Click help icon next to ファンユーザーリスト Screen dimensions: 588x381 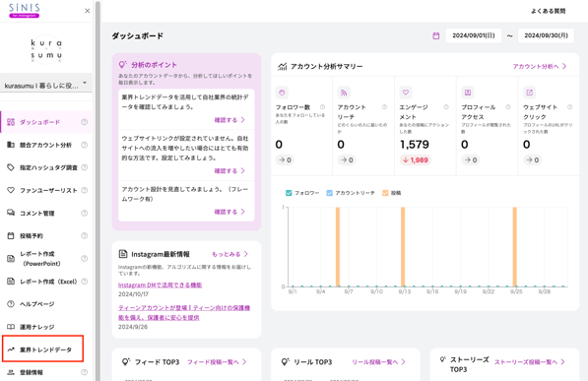[85, 190]
